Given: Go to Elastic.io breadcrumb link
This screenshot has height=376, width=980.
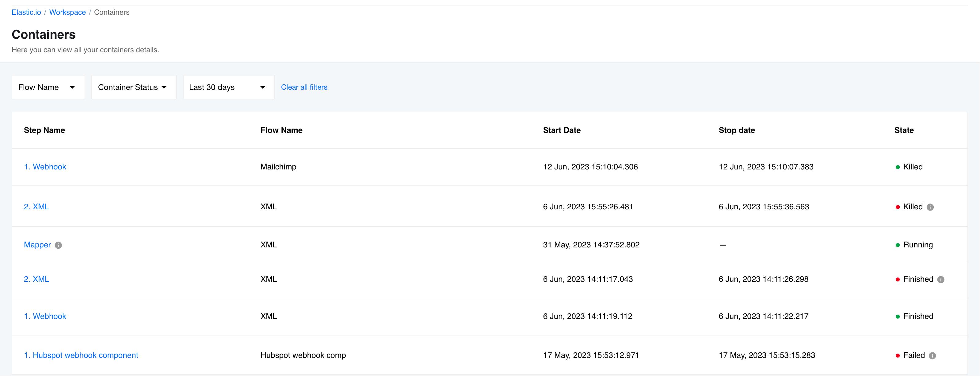Looking at the screenshot, I should point(26,12).
